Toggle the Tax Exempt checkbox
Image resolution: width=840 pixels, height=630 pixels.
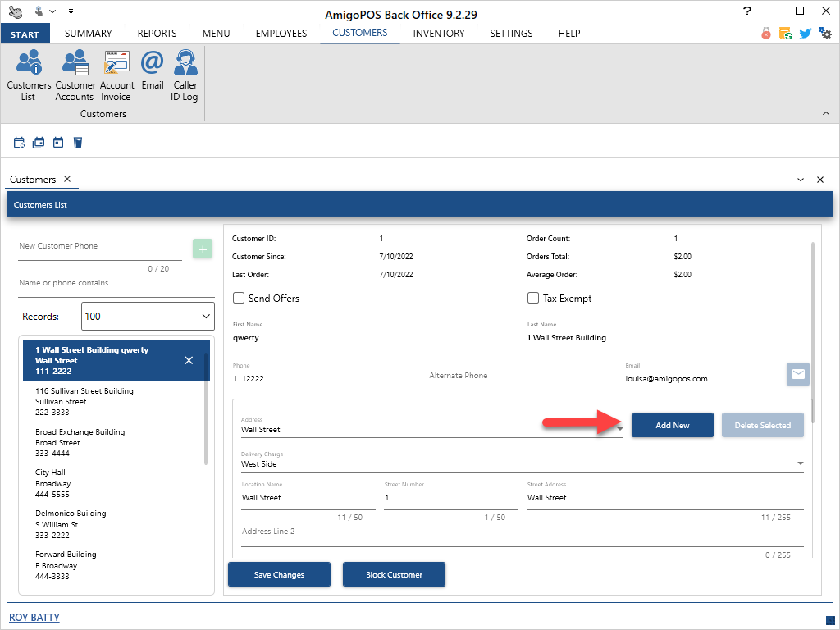[533, 299]
